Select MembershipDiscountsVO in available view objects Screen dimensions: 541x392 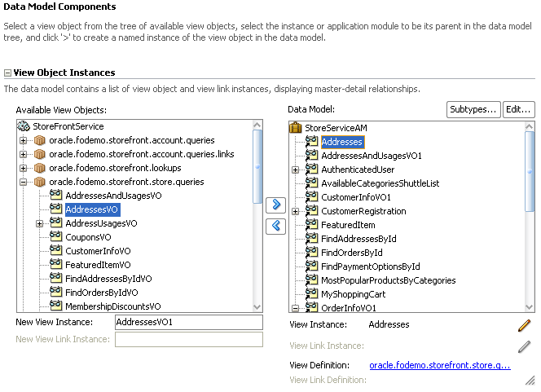(113, 306)
